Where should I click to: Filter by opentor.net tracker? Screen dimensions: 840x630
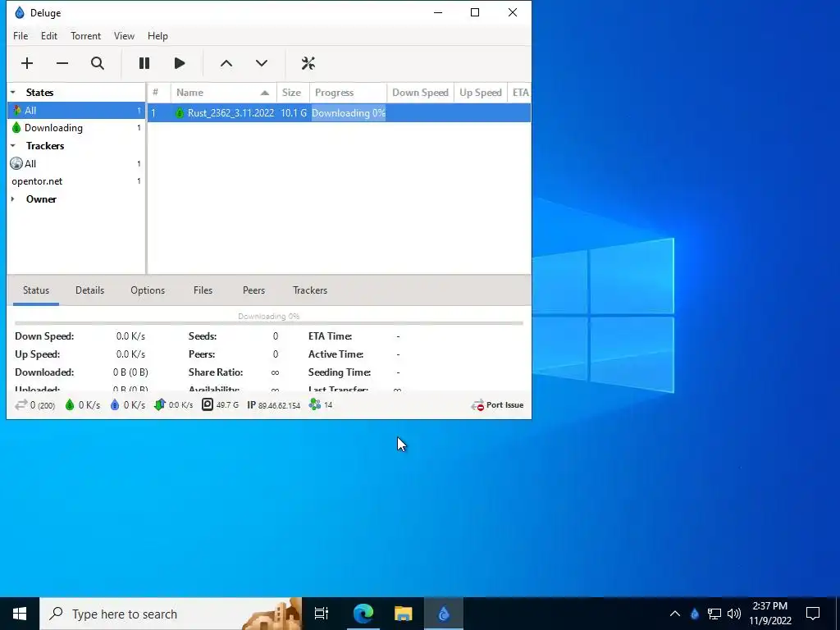[76, 181]
